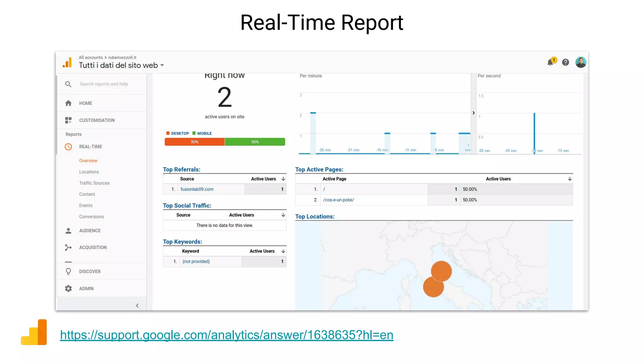Screen dimensions: 644x362
Task: Click the Search reports and help field
Action: point(104,84)
